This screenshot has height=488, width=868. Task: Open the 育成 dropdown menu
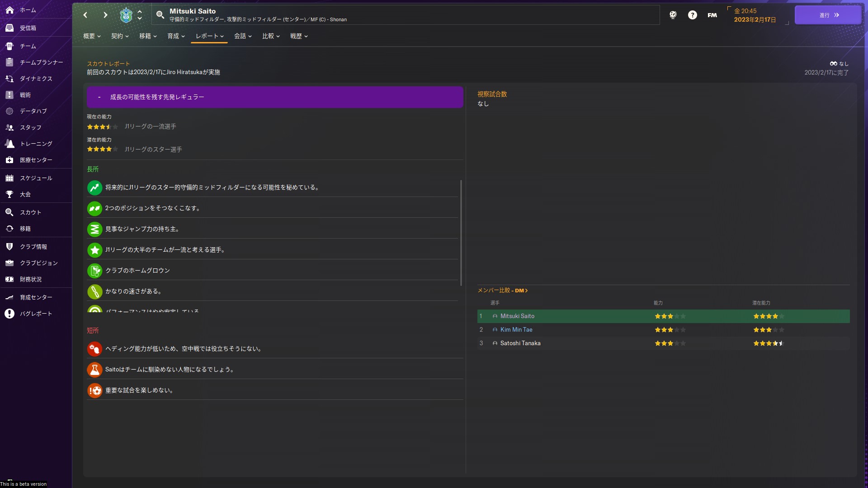176,36
